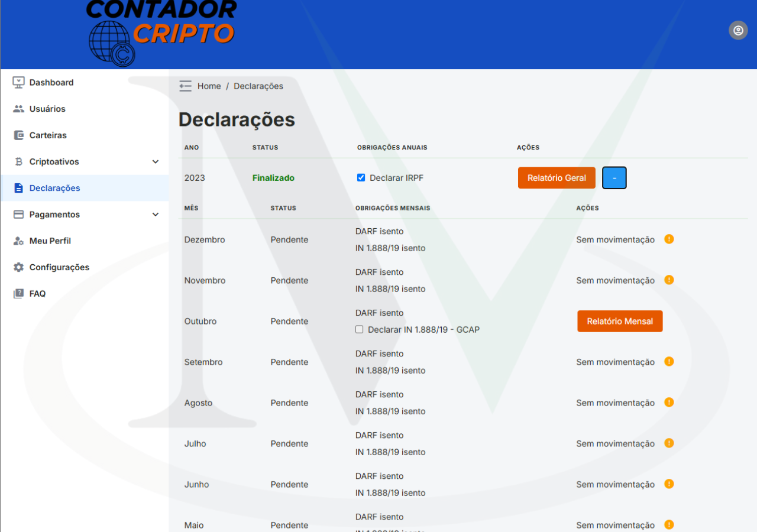Select the Usuários sidebar icon
The height and width of the screenshot is (532, 757).
tap(18, 109)
